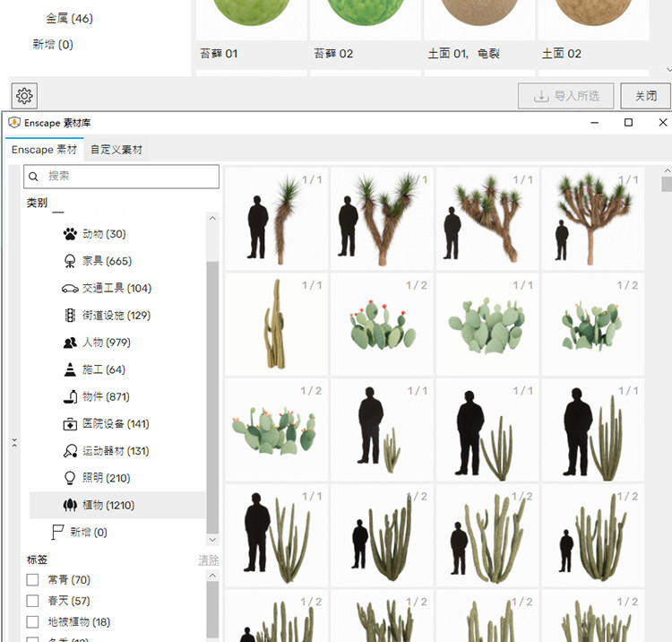Open the 新增 (0) material category

[x=53, y=45]
